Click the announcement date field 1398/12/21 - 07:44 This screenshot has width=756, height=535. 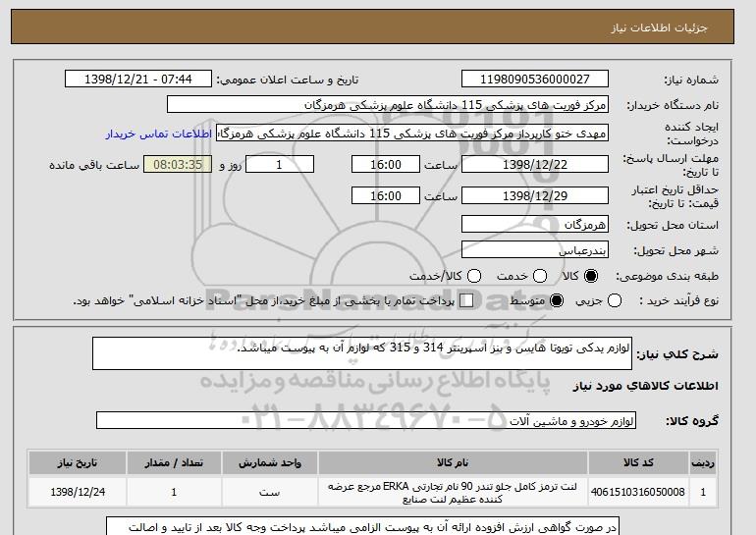click(138, 80)
